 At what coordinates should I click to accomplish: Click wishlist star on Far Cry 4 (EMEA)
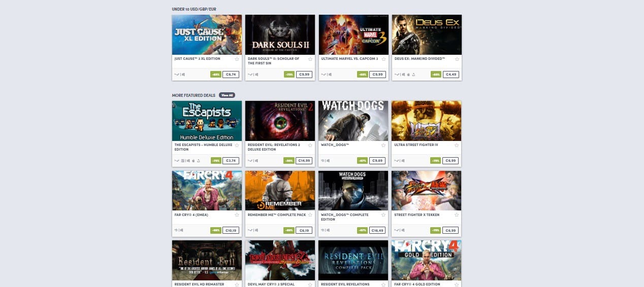coord(237,215)
